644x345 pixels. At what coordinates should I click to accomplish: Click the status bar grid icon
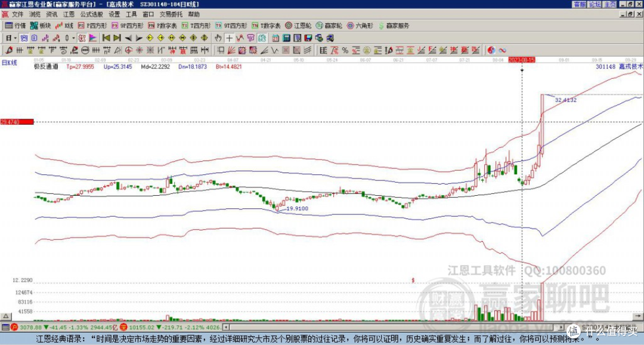5,327
